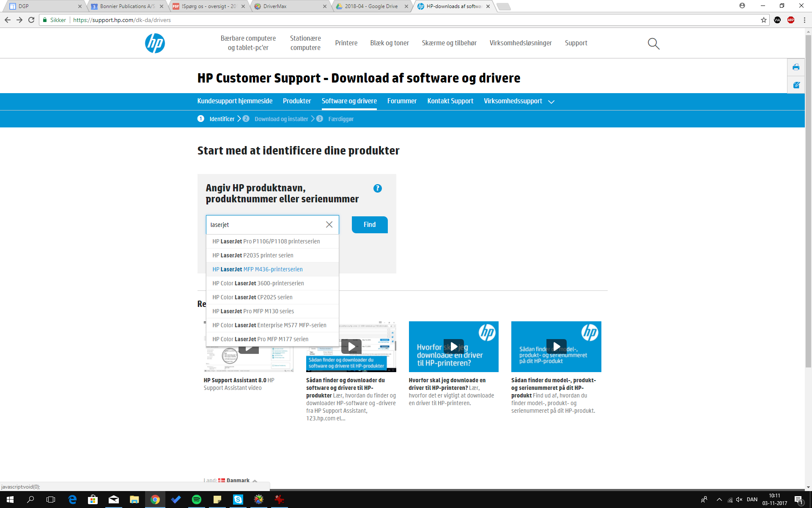Choose HP Color LaserJet CP2025 serien suggestion
The image size is (812, 508).
252,297
